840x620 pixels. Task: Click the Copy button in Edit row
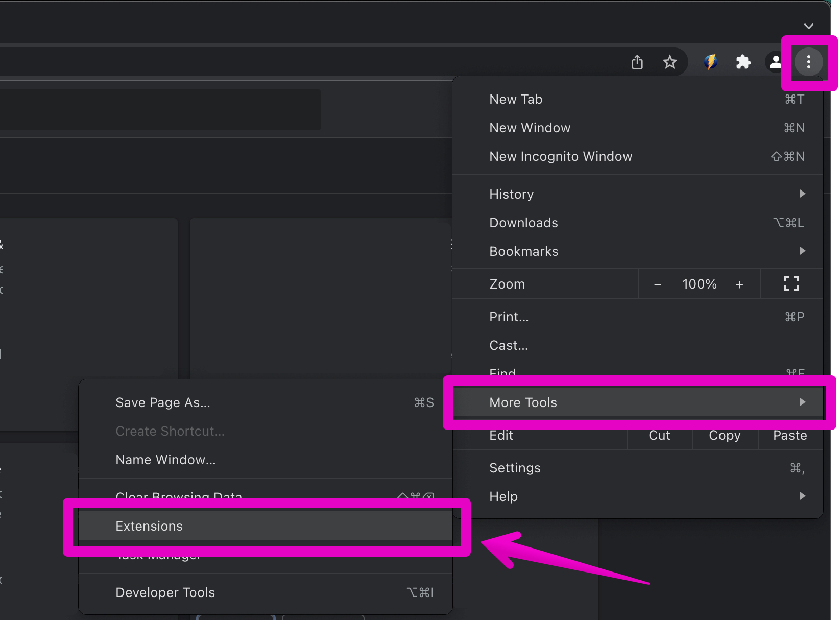click(x=725, y=436)
